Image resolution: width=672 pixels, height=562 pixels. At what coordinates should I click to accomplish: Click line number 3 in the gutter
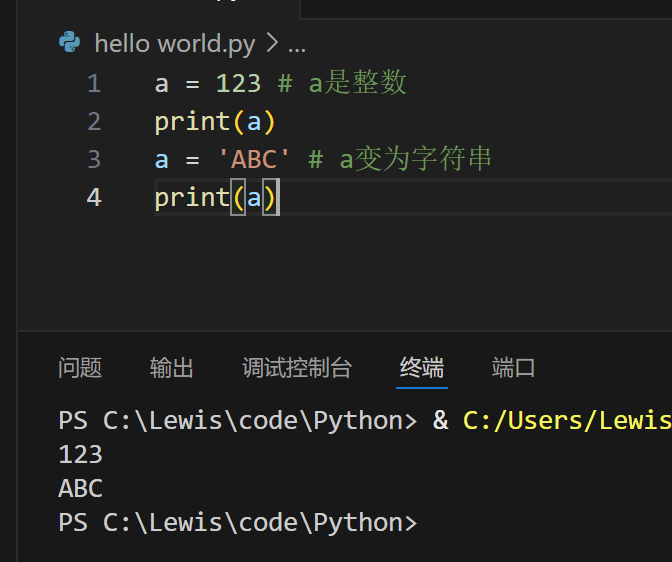(x=94, y=159)
